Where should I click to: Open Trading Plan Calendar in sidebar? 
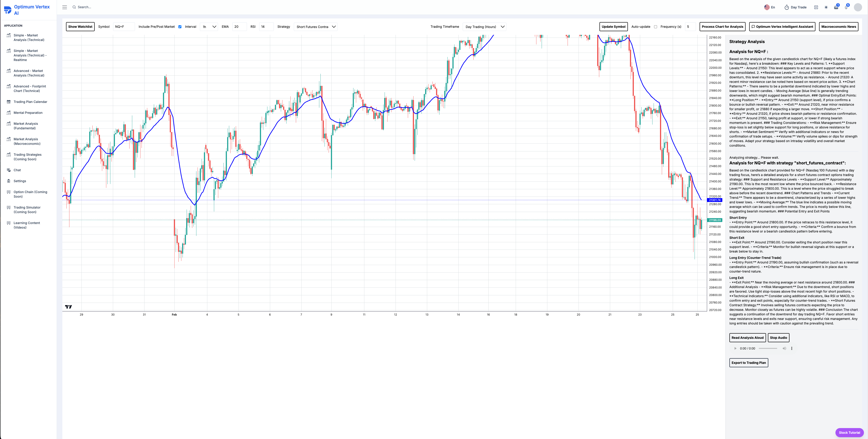pos(30,102)
